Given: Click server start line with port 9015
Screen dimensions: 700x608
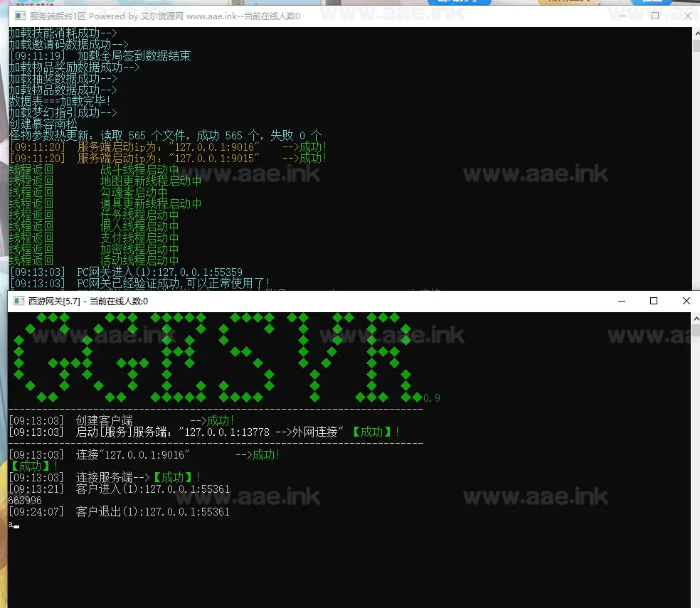Looking at the screenshot, I should tap(169, 158).
